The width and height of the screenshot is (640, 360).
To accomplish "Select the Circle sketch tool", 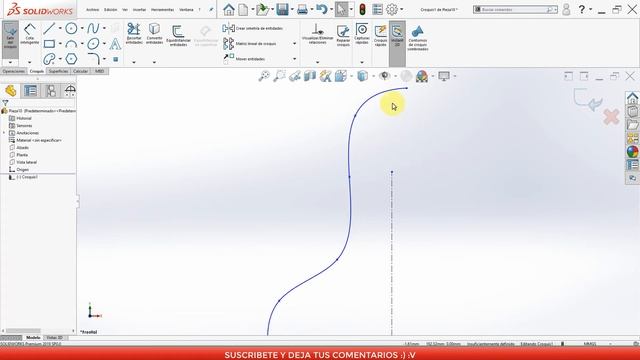I will click(71, 28).
